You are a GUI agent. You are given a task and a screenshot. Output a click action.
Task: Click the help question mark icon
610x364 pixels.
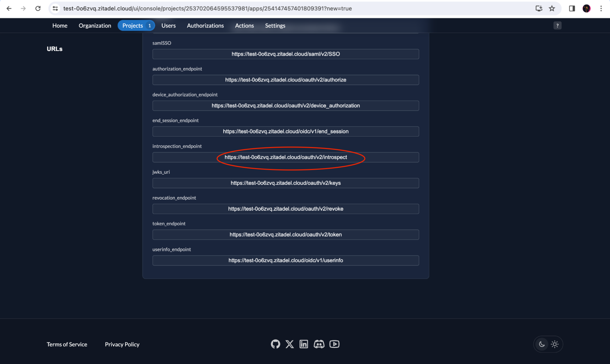pos(557,26)
